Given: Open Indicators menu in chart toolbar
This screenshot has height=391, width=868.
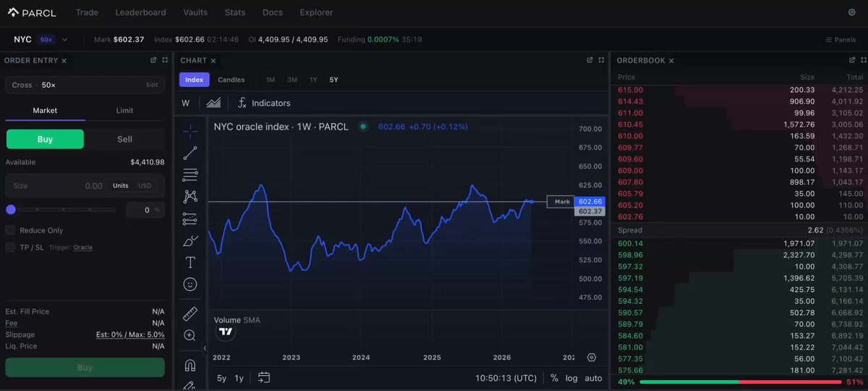Looking at the screenshot, I should 264,103.
